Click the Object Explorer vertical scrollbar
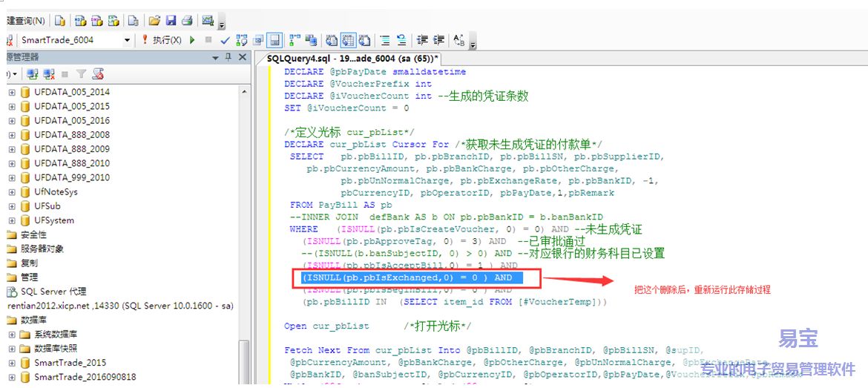The image size is (868, 388). [x=244, y=223]
